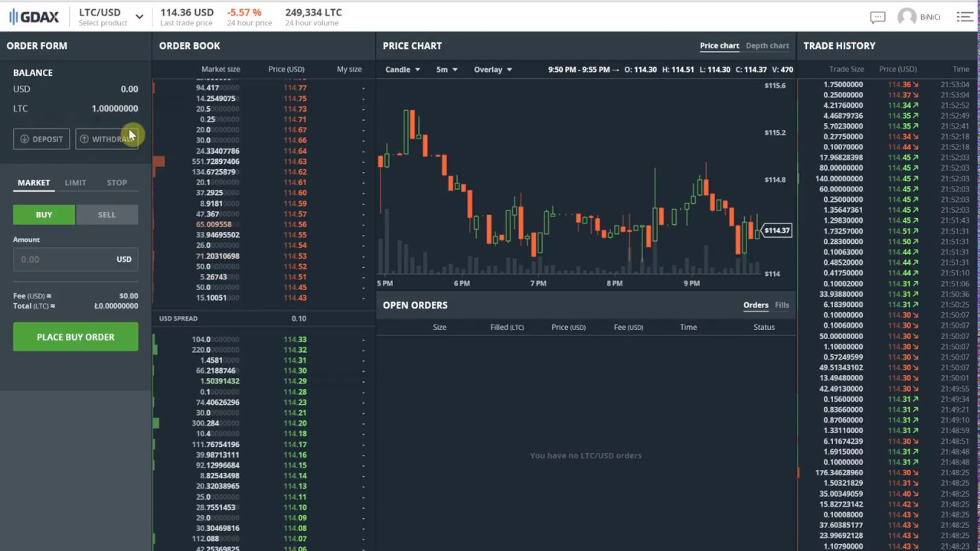This screenshot has height=551, width=980.
Task: Click the trade size 176.34628960 in history
Action: [839, 473]
